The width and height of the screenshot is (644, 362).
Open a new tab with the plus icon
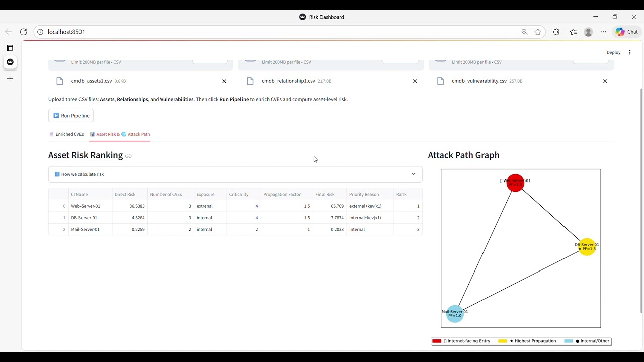10,79
